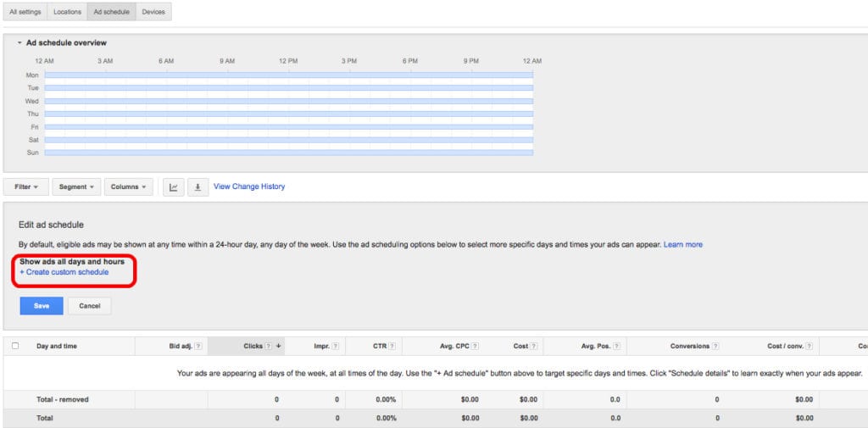
Task: Open help icon beside Cost column
Action: coord(534,346)
